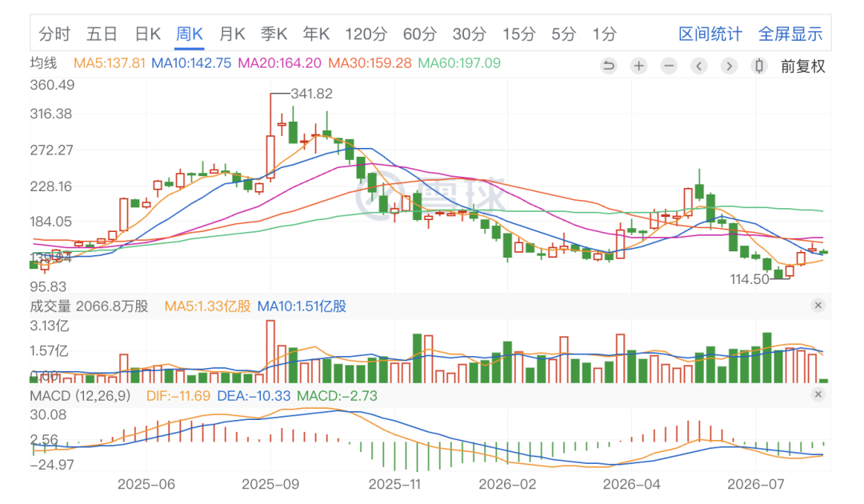This screenshot has height=504, width=864.
Task: Click the 272.27 price axis label
Action: click(52, 150)
